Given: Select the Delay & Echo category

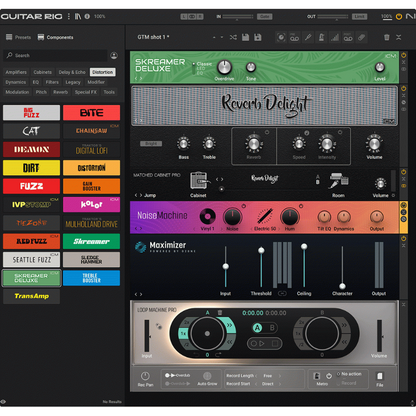Looking at the screenshot, I should click(72, 72).
